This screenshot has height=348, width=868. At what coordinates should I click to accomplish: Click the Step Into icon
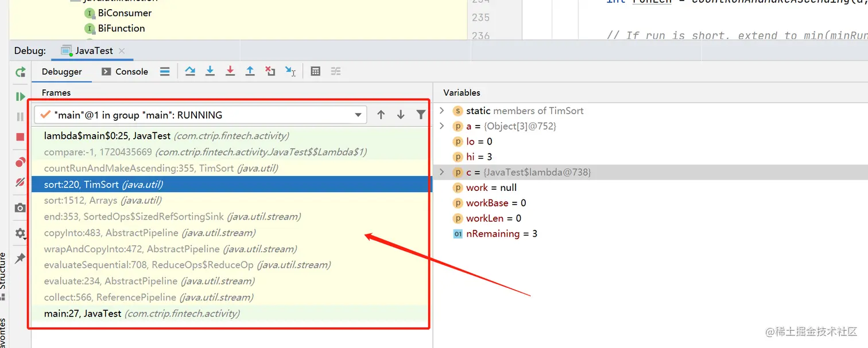[x=210, y=71]
